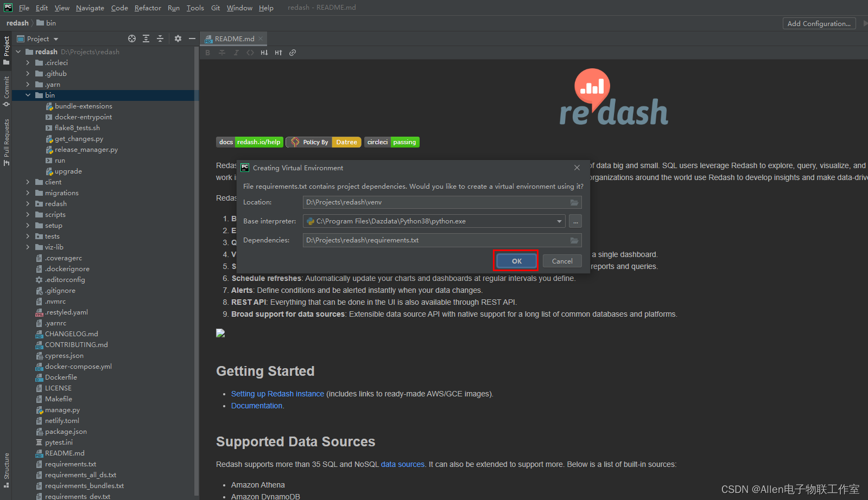Select docker-compose.yml in project tree

78,367
